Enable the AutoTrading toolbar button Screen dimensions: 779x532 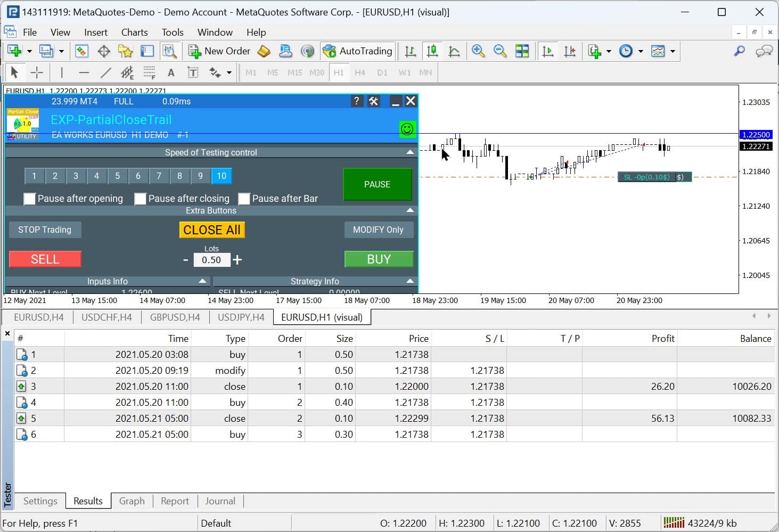click(358, 51)
